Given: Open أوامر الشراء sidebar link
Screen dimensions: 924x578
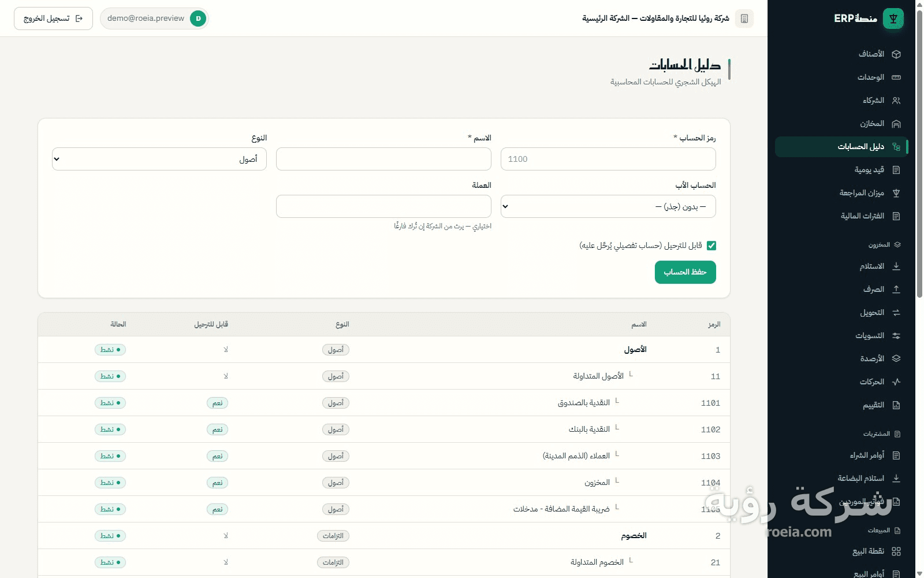Looking at the screenshot, I should 841,455.
